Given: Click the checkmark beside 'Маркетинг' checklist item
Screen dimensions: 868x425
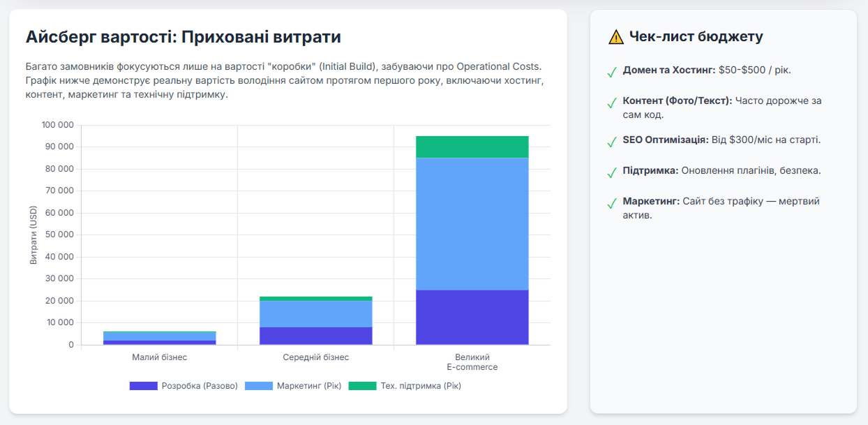Looking at the screenshot, I should [x=612, y=204].
